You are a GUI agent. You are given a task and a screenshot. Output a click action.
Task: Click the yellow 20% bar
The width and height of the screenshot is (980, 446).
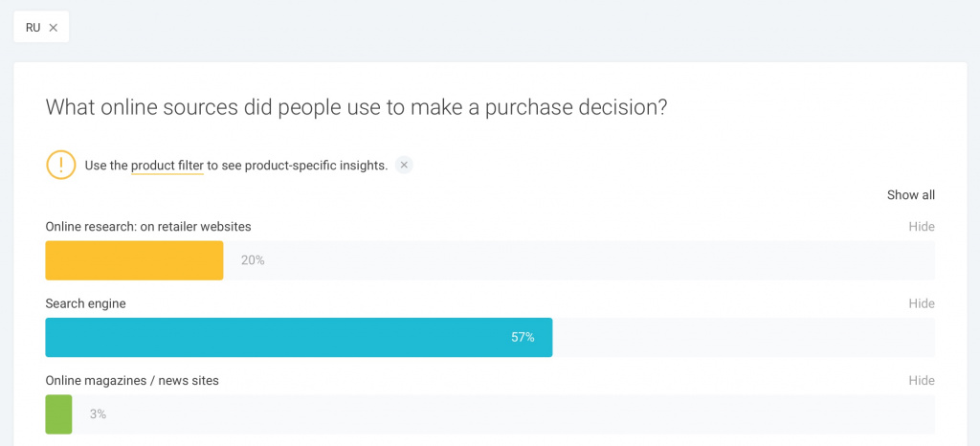(134, 260)
